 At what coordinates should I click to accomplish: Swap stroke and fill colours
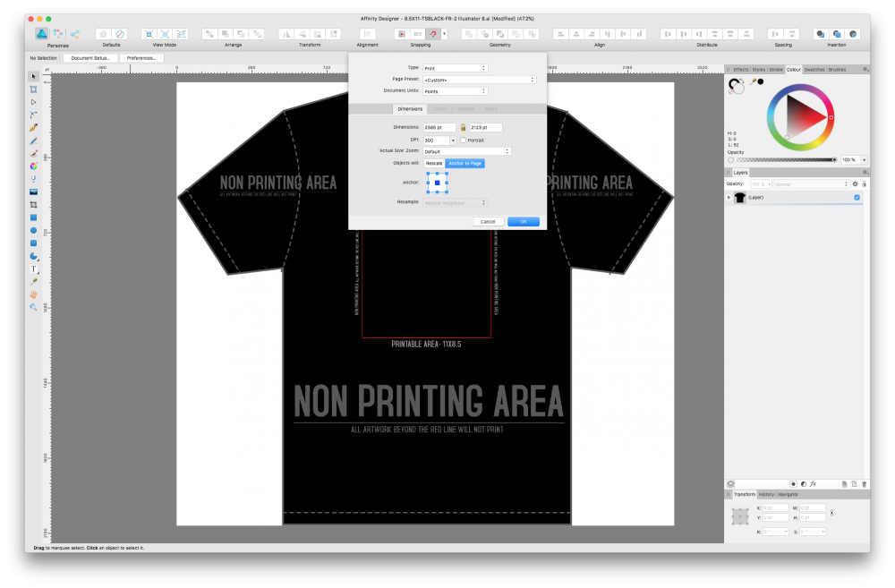coord(741,81)
